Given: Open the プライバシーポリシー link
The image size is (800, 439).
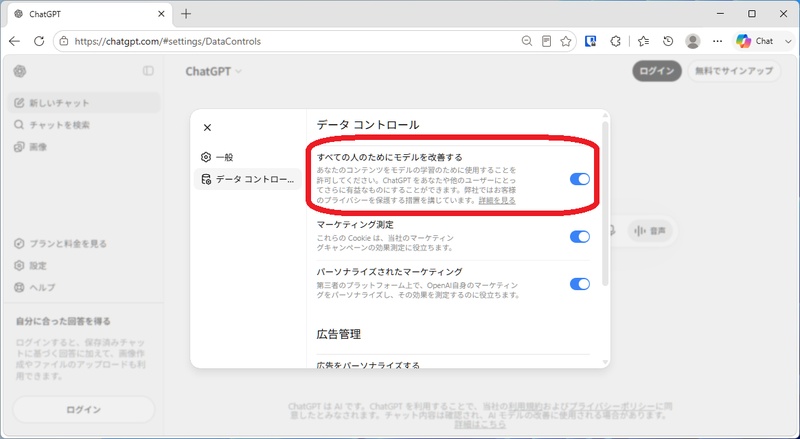Looking at the screenshot, I should coord(611,406).
